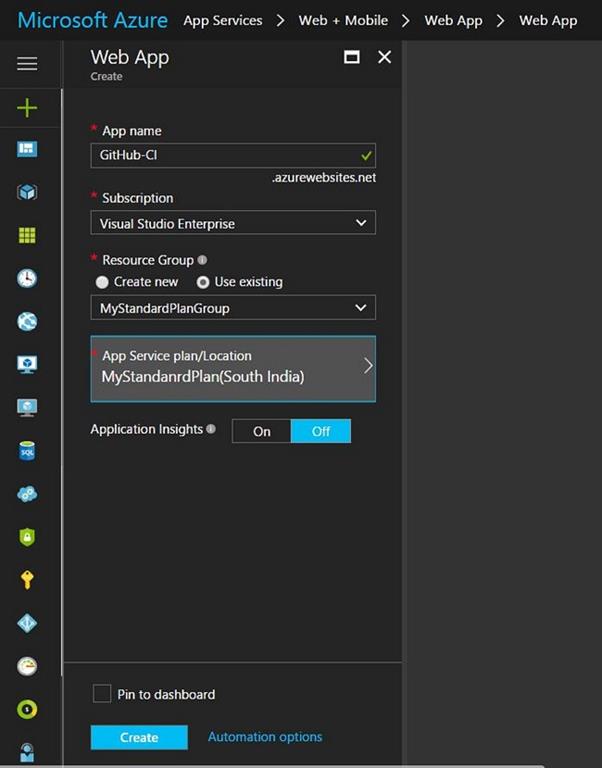Open the cube Resource groups sidebar icon

pos(27,192)
